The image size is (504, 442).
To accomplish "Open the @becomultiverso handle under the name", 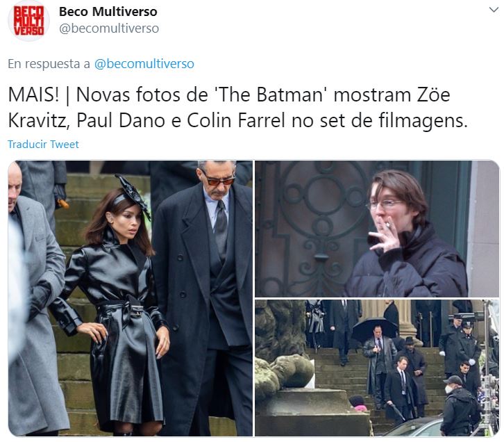I will 109,28.
